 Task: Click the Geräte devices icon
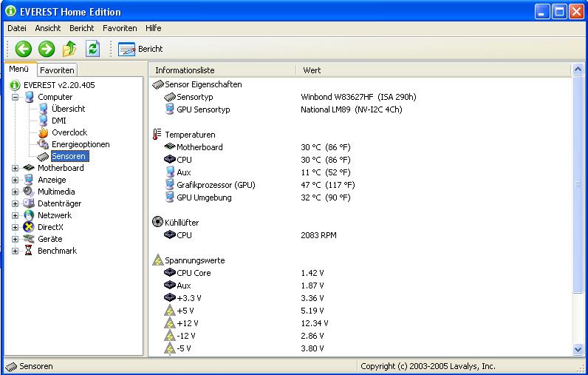tap(29, 239)
